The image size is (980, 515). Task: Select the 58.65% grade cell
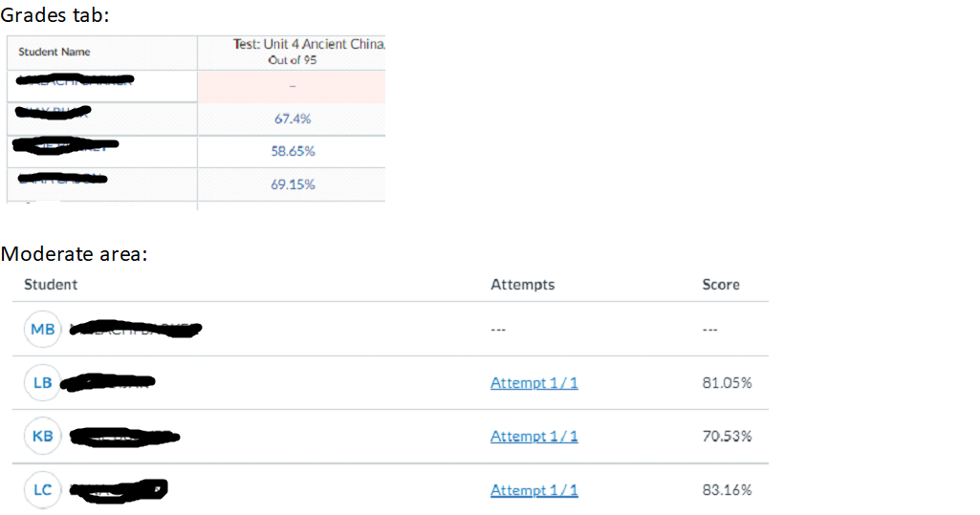[x=292, y=152]
